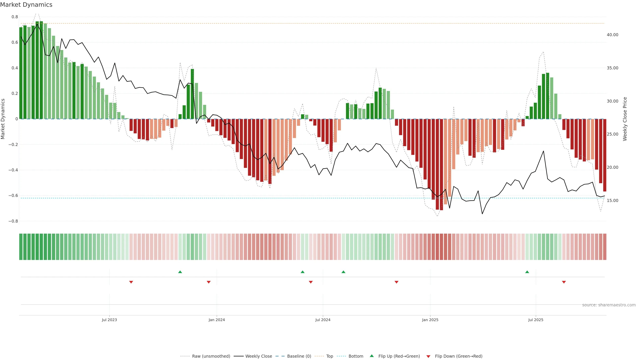This screenshot has width=644, height=362.
Task: Click the Top legend label
Action: pos(330,356)
